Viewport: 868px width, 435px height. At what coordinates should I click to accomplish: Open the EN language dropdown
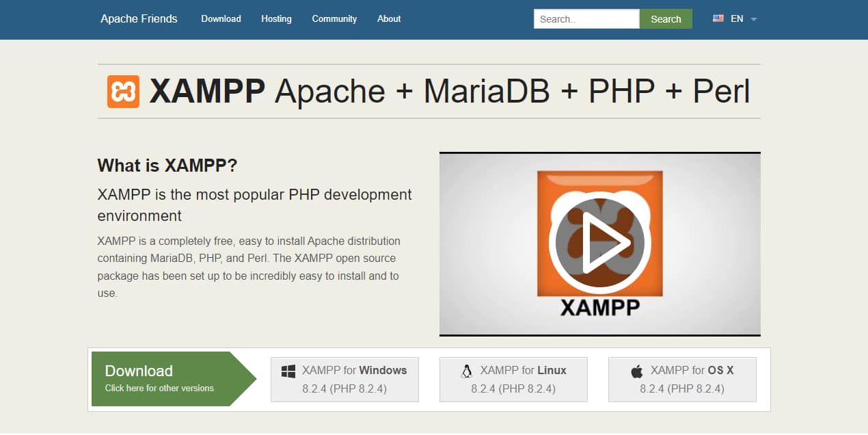point(740,18)
